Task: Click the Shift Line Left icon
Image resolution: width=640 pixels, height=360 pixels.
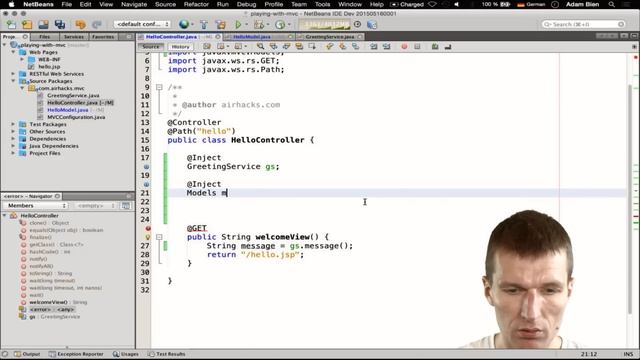Action: pos(373,47)
